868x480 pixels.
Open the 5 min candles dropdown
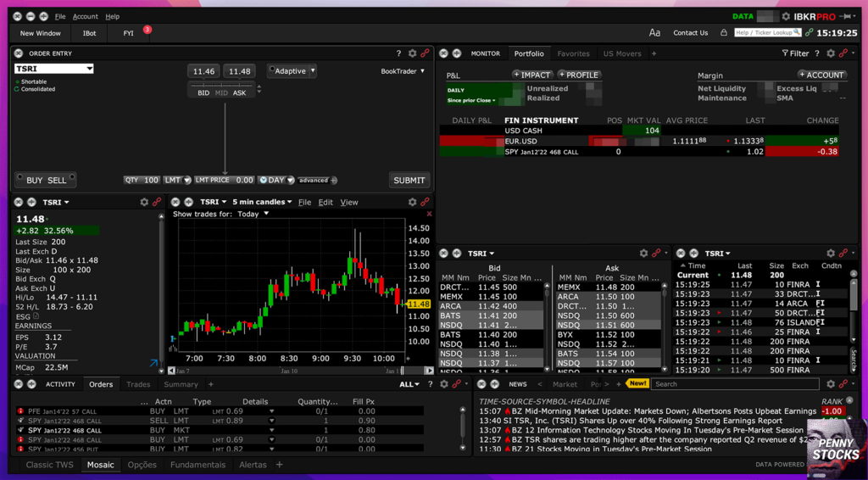click(x=262, y=202)
